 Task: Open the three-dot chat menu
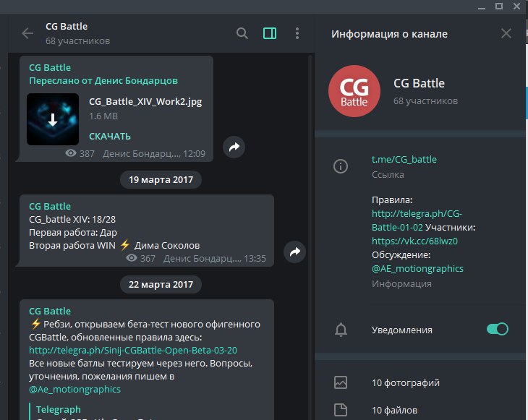[297, 33]
